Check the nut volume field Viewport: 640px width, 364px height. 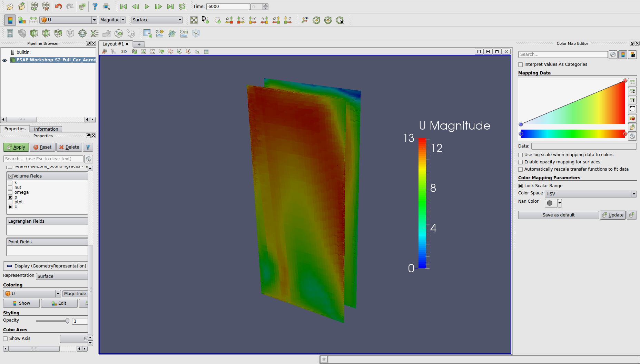point(10,188)
